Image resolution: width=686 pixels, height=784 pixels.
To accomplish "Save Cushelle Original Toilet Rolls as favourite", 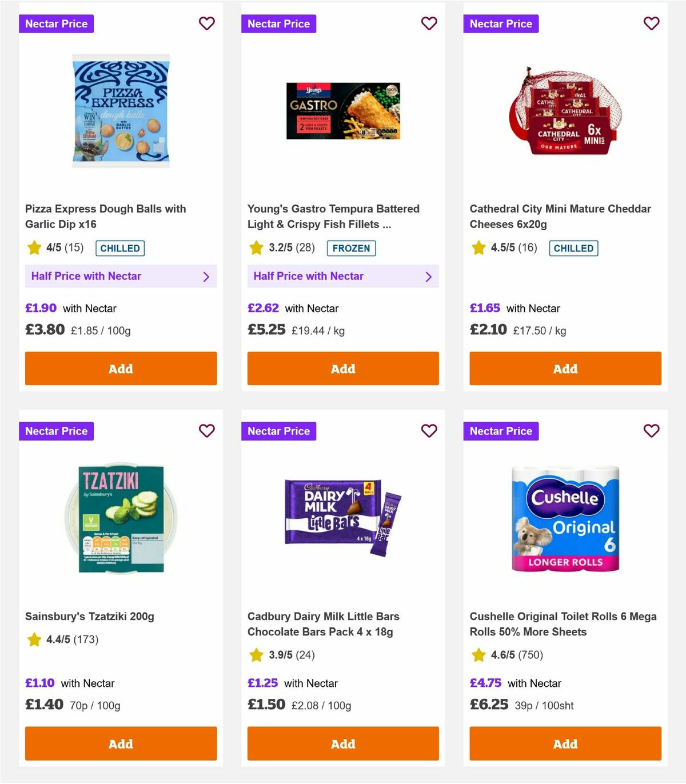I will coord(651,431).
